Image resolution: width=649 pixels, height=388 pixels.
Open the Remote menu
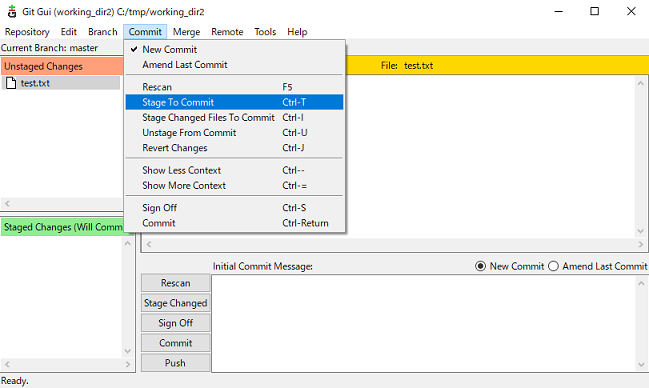(227, 32)
